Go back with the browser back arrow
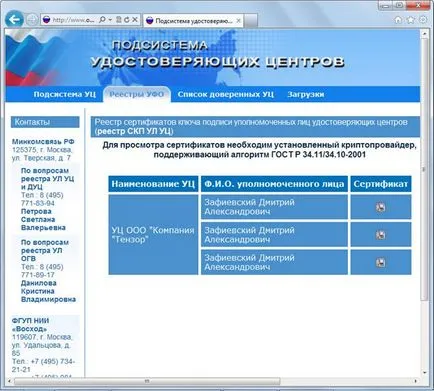The image size is (434, 391). pyautogui.click(x=14, y=20)
